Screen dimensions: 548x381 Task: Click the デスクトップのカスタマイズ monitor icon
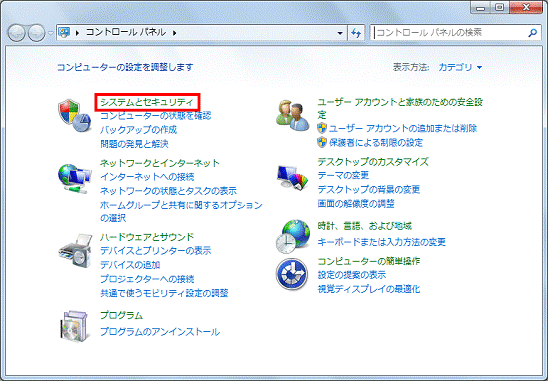click(293, 178)
